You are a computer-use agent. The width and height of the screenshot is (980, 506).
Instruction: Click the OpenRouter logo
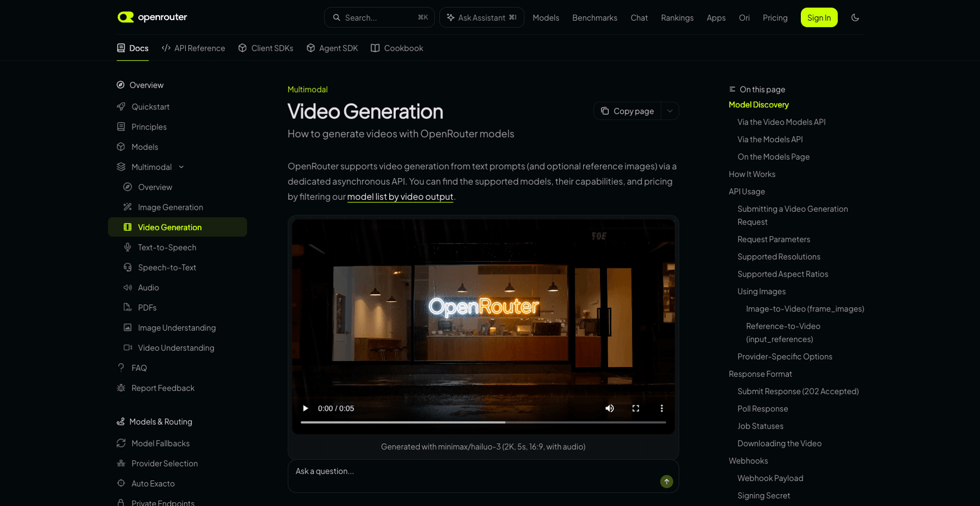pos(152,17)
